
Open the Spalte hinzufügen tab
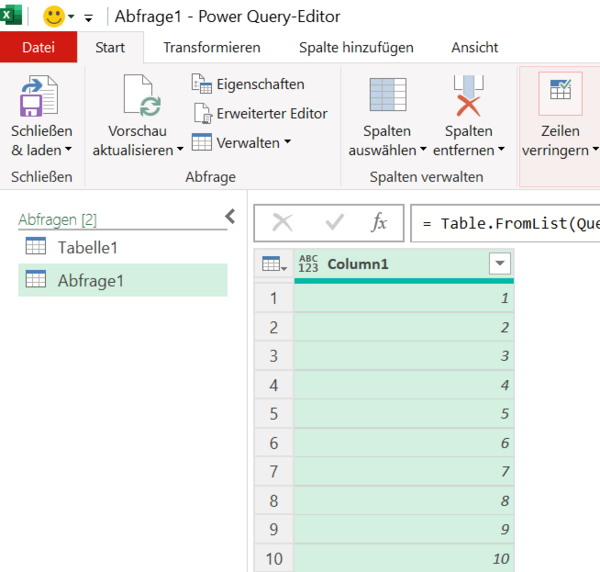pyautogui.click(x=356, y=47)
